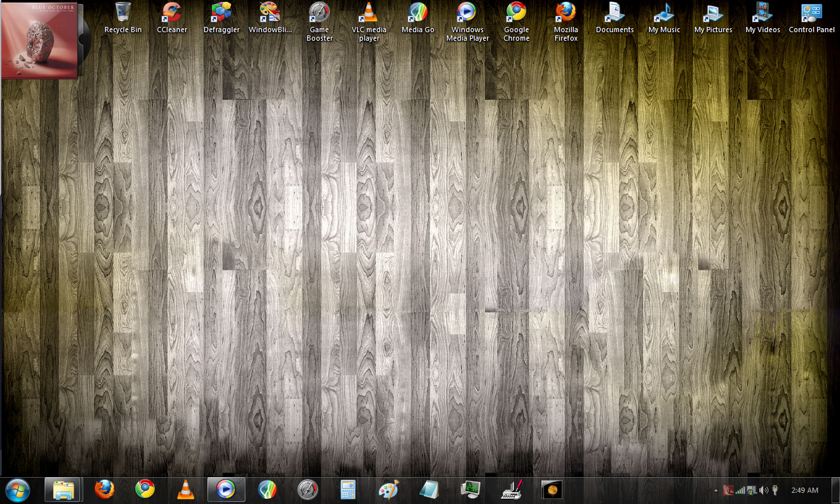This screenshot has width=840, height=504.
Task: Open Mozilla Firefox desktop shortcut
Action: 566,22
